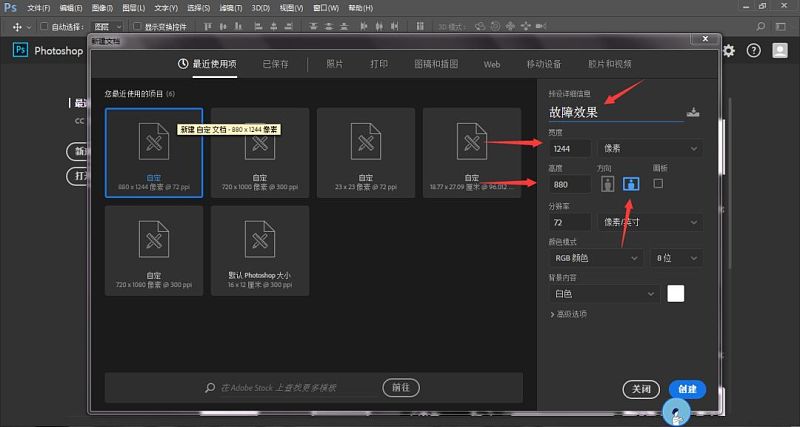Click the Align bottom edges icon

[x=238, y=27]
